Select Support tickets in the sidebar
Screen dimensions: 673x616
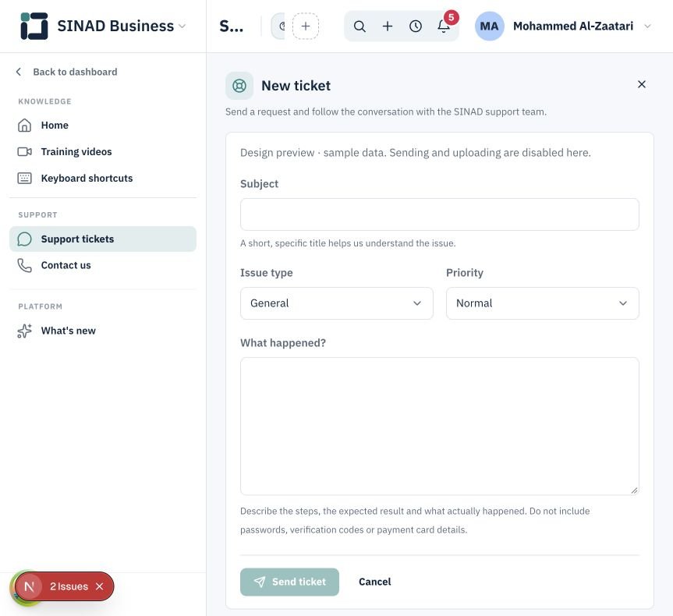point(103,239)
